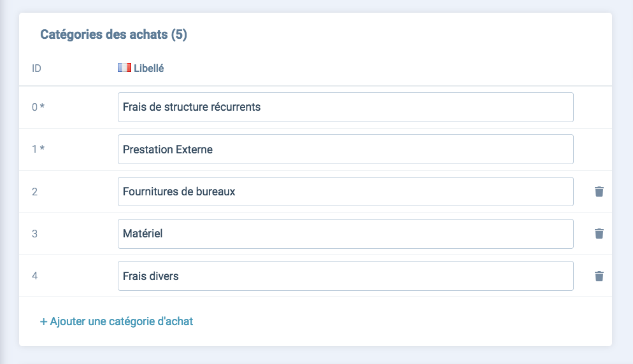Focus the Prestation Externe text field
The width and height of the screenshot is (633, 364).
pos(346,150)
